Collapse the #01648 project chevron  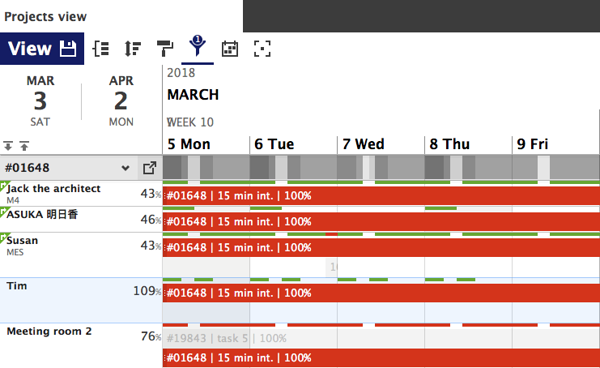125,168
